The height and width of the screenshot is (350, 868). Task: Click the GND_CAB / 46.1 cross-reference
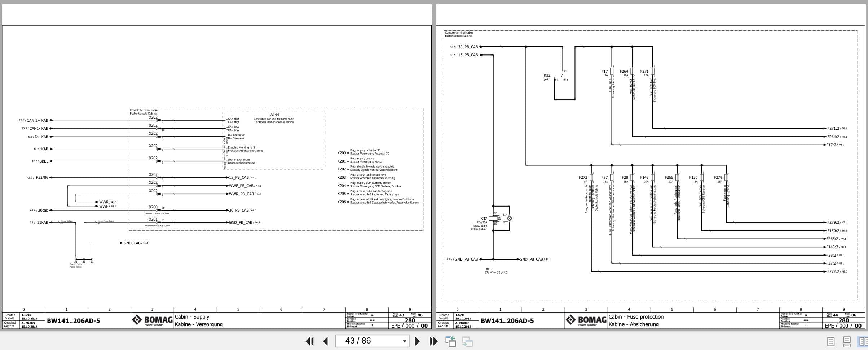click(x=136, y=243)
